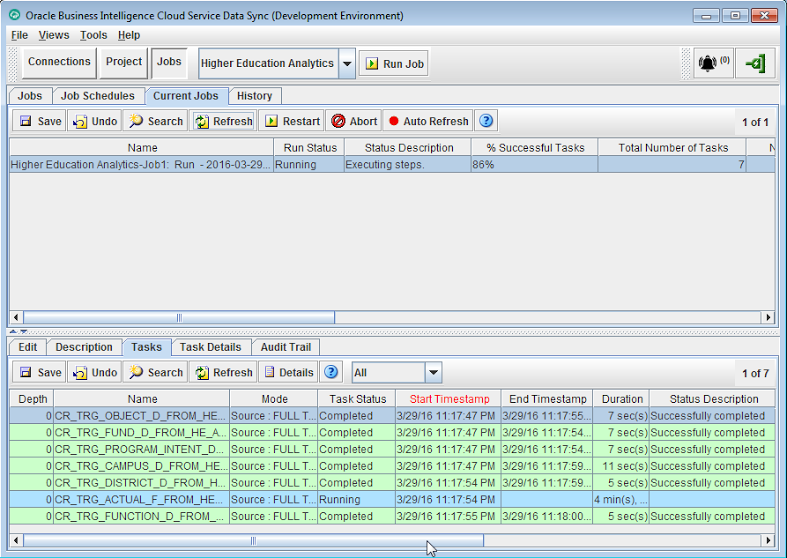Select the History tab
The image size is (787, 558).
click(x=254, y=96)
